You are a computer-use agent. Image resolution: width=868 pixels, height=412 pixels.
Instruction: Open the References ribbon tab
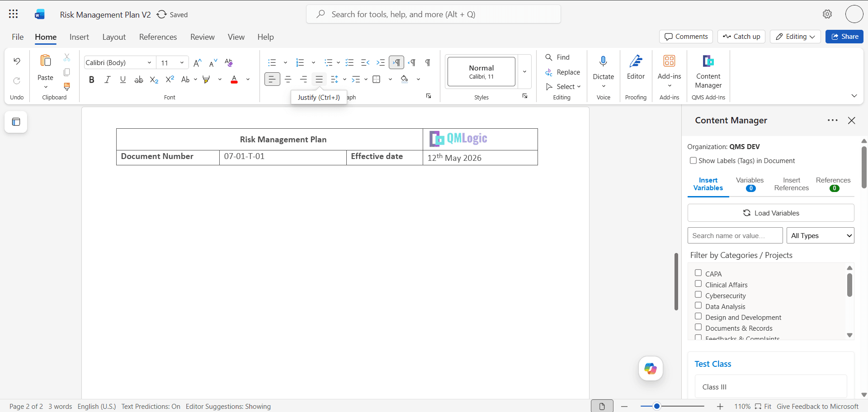(x=158, y=37)
